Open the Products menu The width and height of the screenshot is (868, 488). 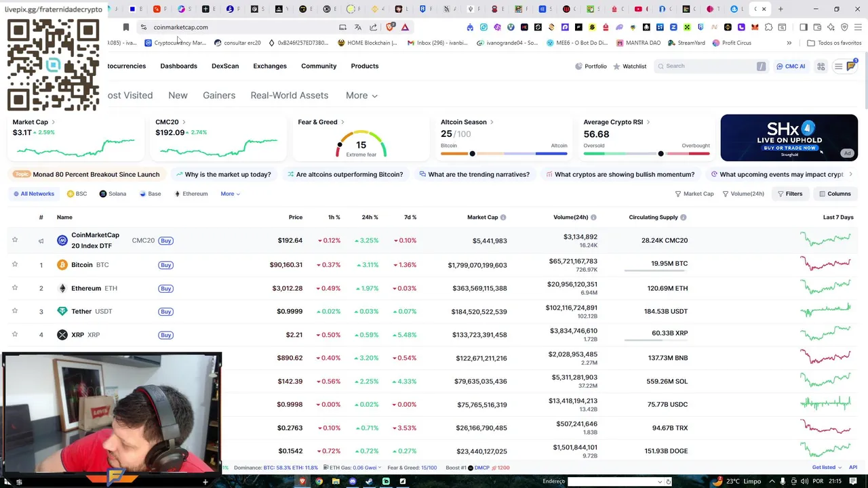point(365,66)
